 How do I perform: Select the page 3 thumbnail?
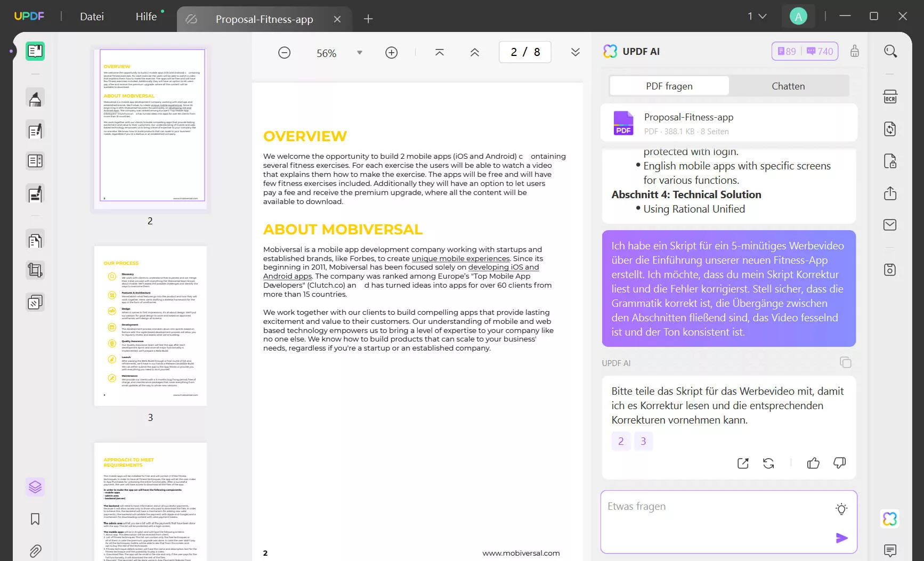150,326
